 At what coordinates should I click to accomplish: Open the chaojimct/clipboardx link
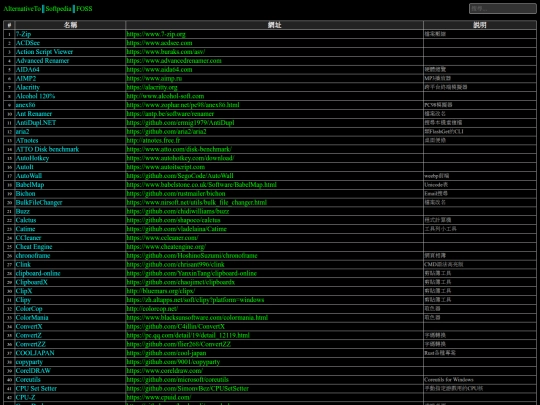pos(180,282)
